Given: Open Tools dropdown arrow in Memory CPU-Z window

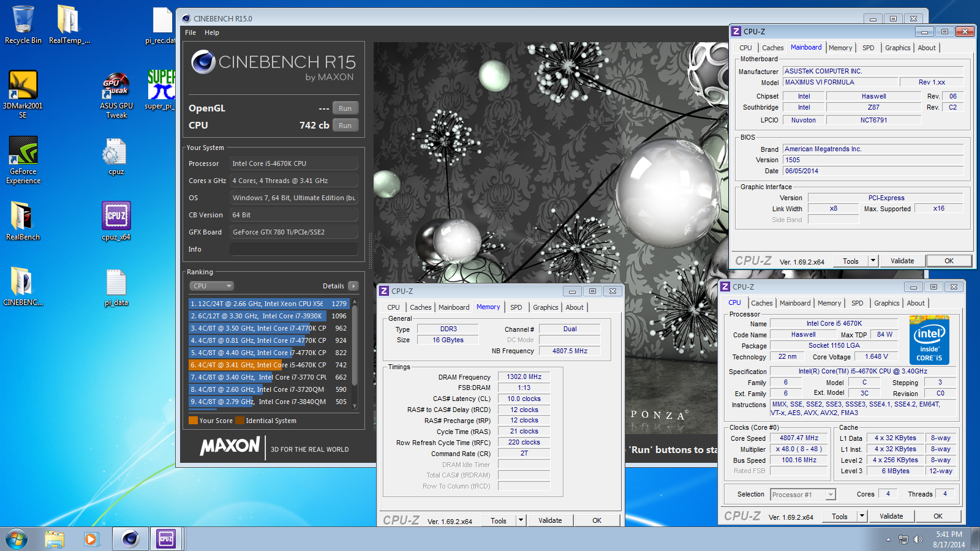Looking at the screenshot, I should coord(521,520).
